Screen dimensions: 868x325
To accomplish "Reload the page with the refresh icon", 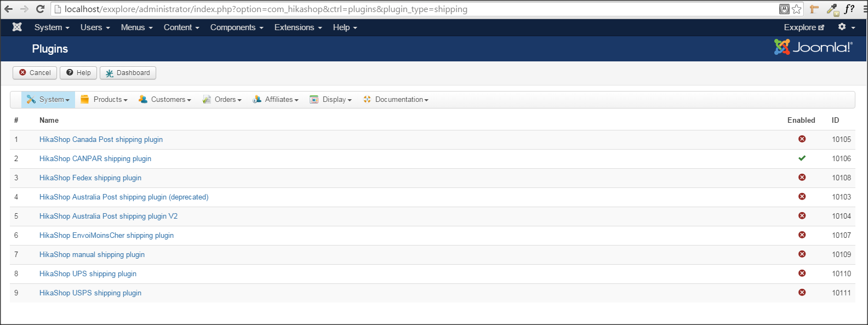I will (x=40, y=9).
